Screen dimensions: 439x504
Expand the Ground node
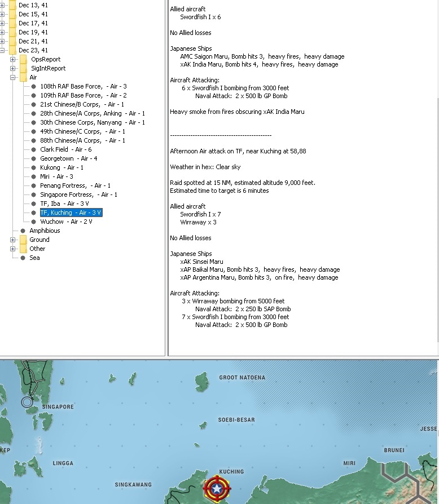click(12, 240)
